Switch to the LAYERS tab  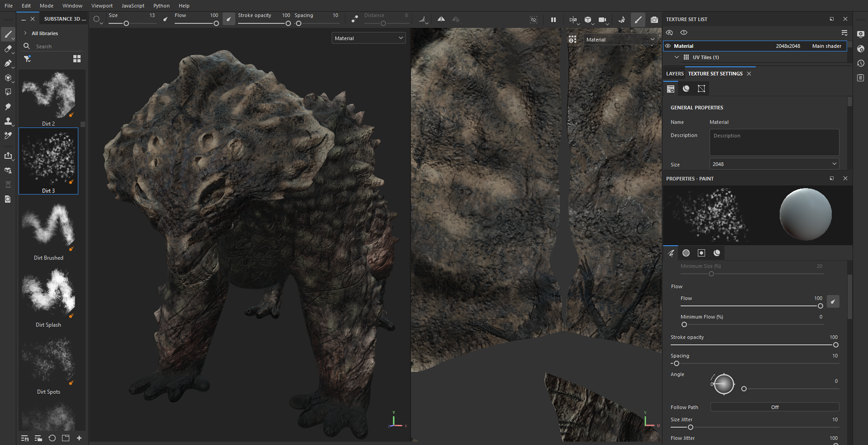(675, 74)
